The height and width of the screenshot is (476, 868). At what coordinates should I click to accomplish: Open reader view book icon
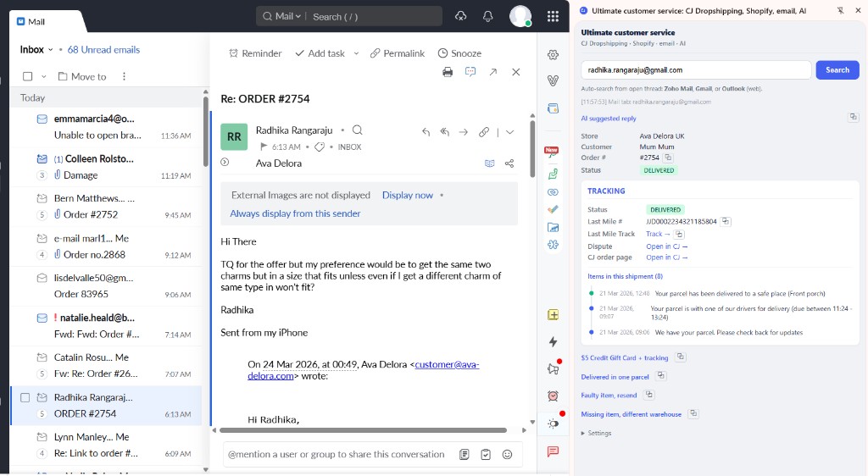[489, 163]
